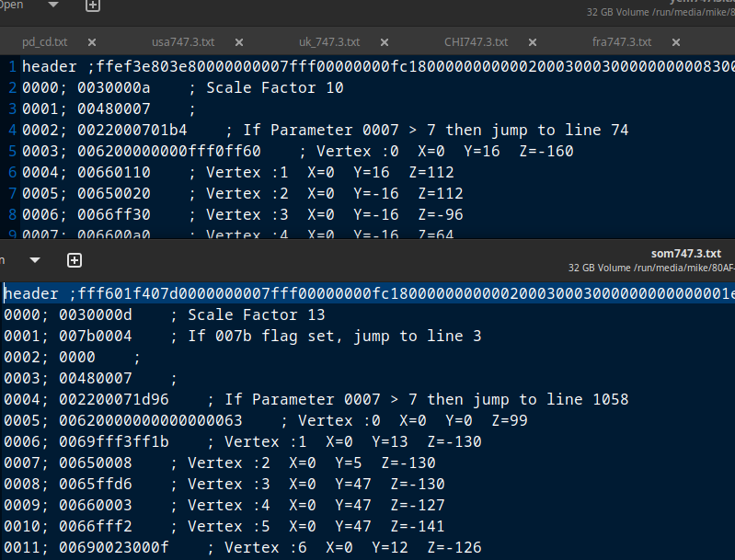735x560 pixels.
Task: Expand the Open recent dropdown in top window
Action: (52, 6)
